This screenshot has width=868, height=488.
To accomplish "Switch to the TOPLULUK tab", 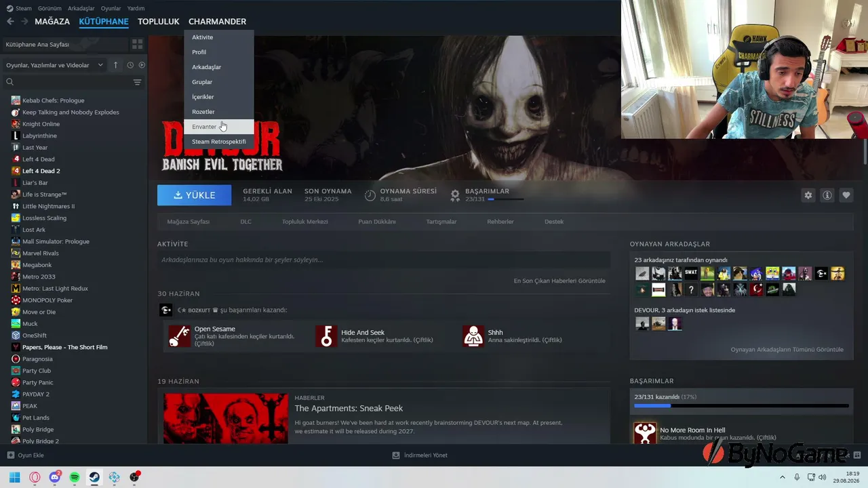I will click(x=158, y=22).
